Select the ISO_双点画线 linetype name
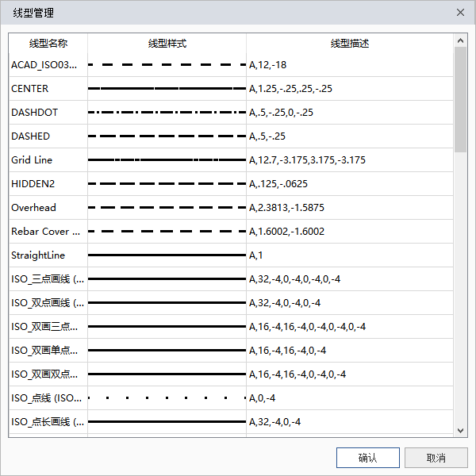This screenshot has width=476, height=476. click(48, 303)
